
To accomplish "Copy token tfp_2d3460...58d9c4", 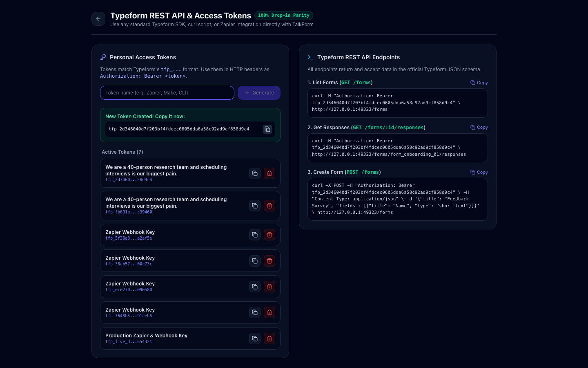I will pos(255,173).
